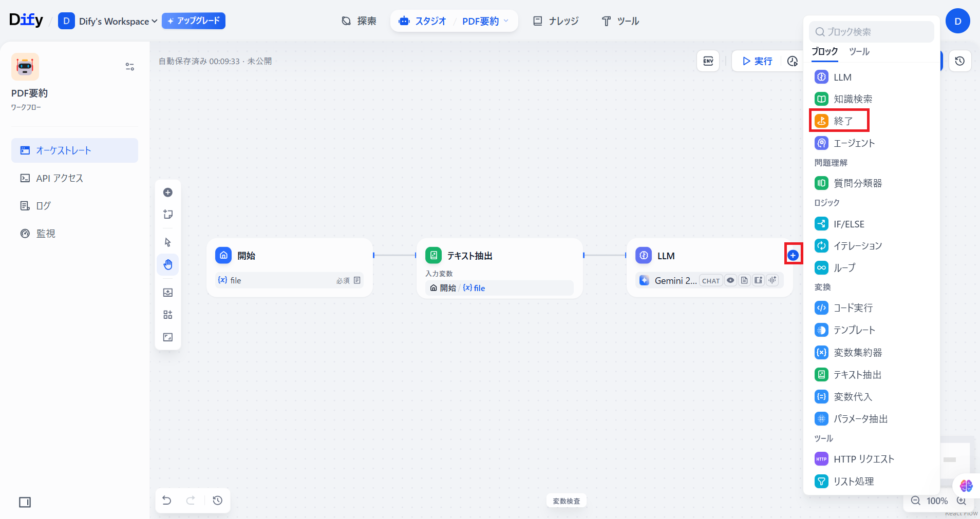This screenshot has height=519, width=980.
Task: Open the PDF要約 app dropdown in the top nav
Action: point(485,21)
